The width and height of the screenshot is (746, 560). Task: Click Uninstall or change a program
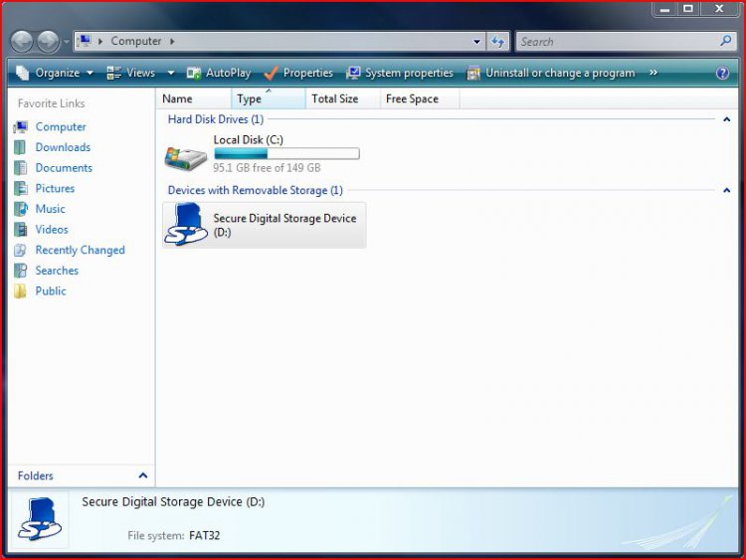point(551,73)
